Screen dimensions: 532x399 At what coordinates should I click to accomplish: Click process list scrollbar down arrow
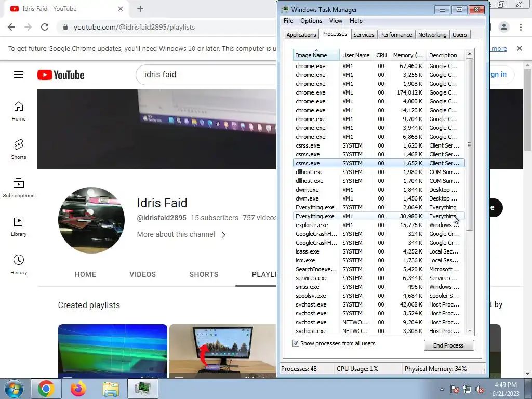coord(470,331)
